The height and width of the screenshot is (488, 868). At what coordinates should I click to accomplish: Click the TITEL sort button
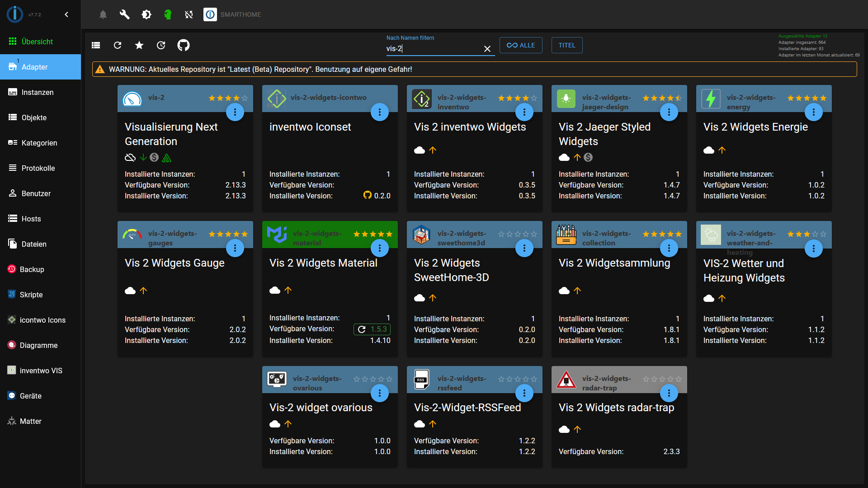(x=567, y=45)
